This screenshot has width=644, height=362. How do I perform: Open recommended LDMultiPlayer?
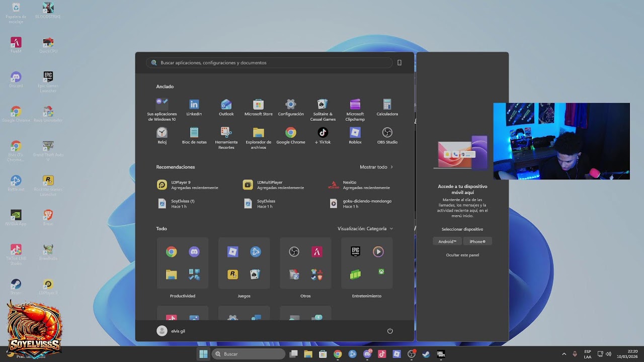point(274,185)
